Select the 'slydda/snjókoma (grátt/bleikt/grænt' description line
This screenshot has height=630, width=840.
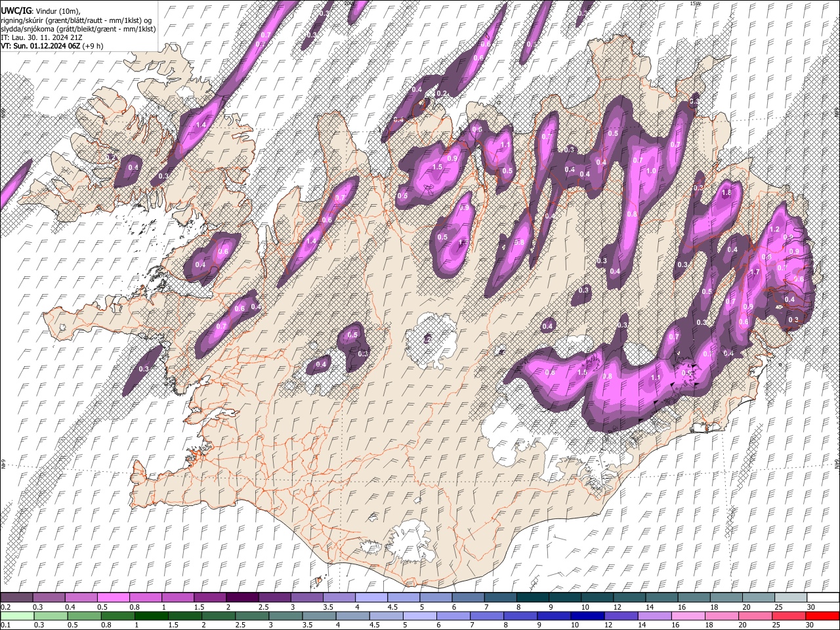(78, 29)
